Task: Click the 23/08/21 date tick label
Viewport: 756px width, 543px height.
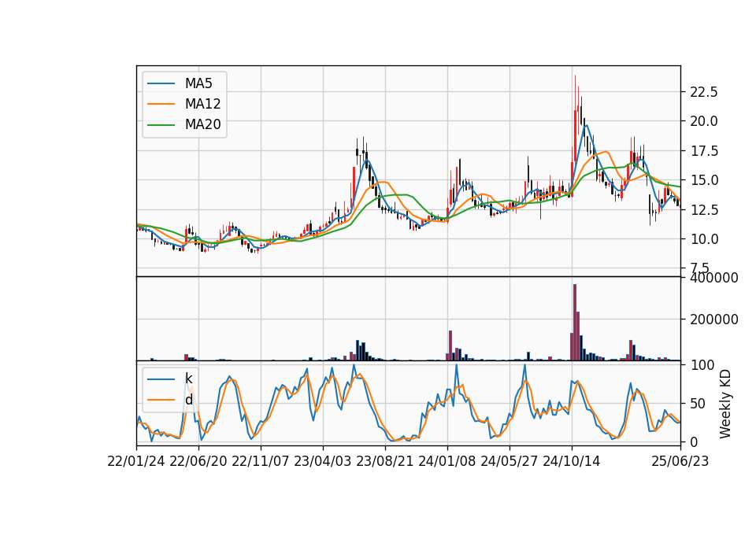Action: coord(385,461)
